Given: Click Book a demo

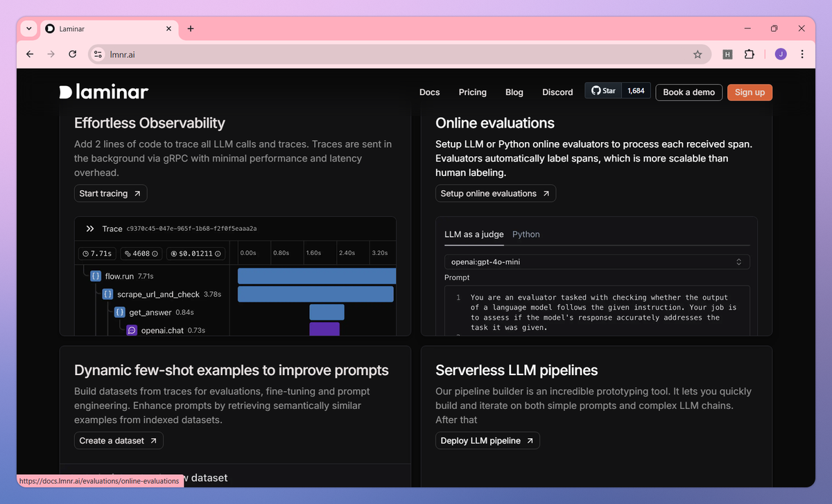Looking at the screenshot, I should pyautogui.click(x=689, y=92).
